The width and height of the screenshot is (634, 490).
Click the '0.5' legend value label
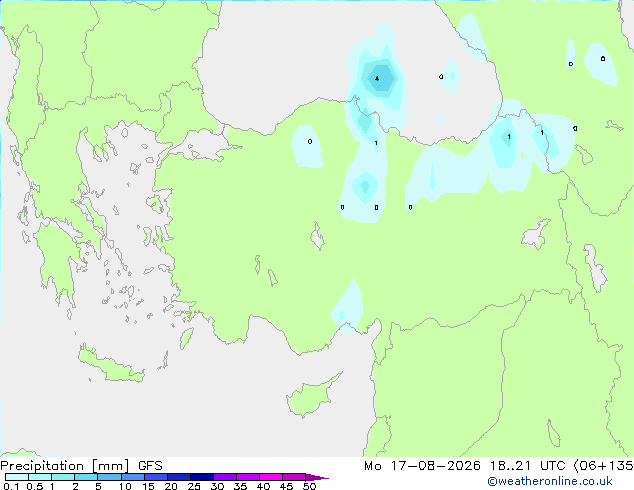click(x=34, y=486)
